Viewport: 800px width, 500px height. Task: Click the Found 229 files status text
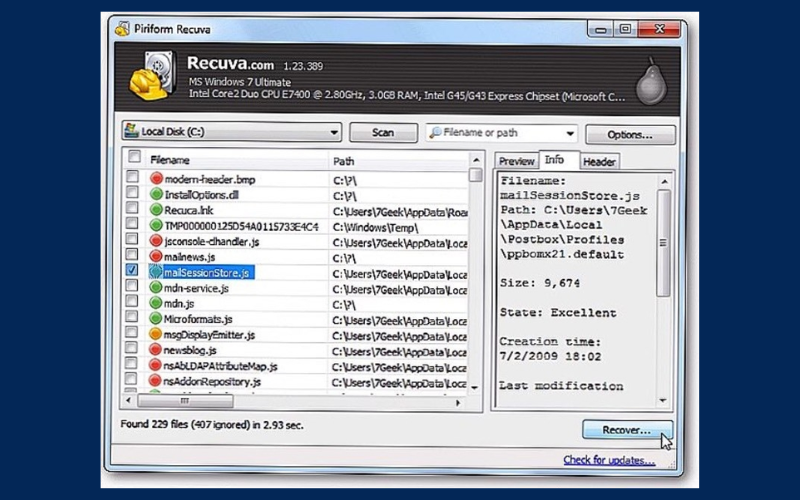click(212, 424)
